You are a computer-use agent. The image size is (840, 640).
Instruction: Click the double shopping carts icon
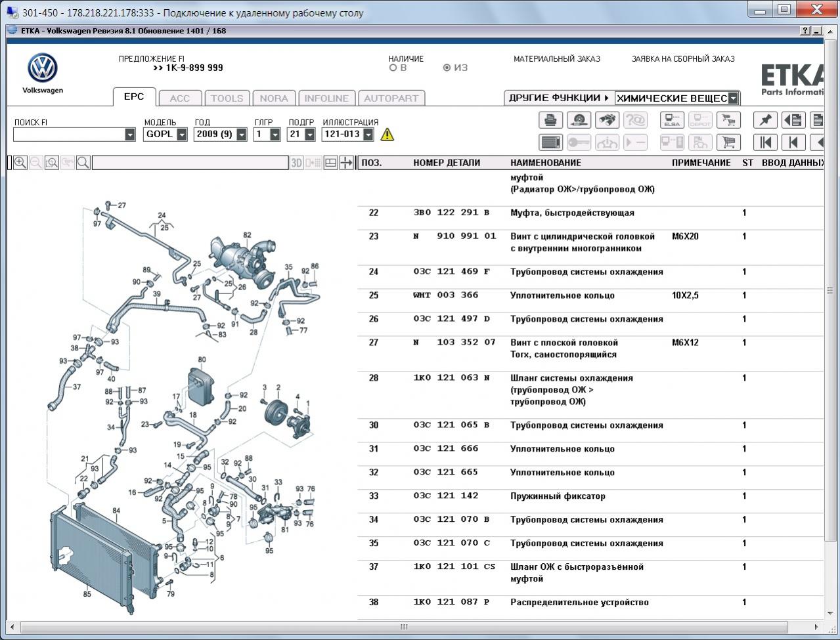(728, 120)
